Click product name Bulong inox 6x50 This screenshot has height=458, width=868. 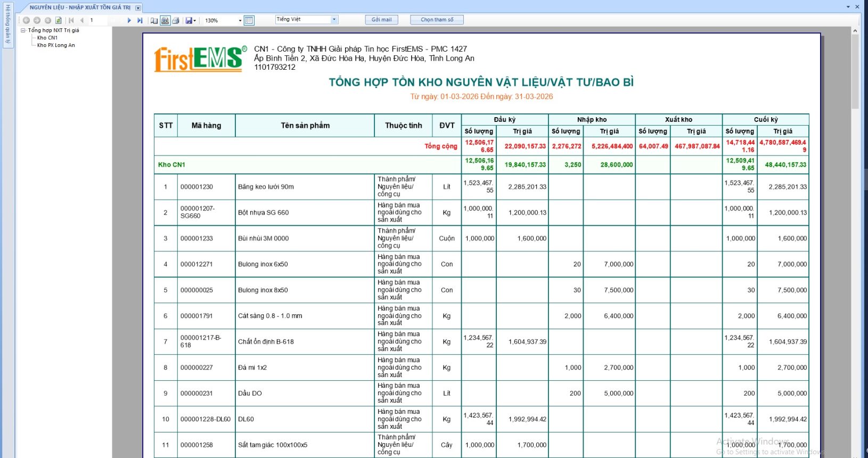[x=263, y=264]
